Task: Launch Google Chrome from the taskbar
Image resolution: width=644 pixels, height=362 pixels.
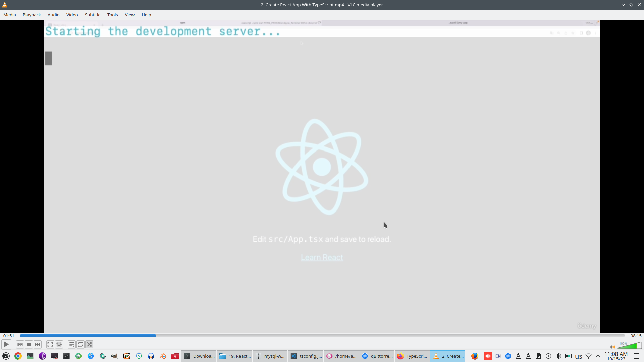Action: [x=18, y=356]
